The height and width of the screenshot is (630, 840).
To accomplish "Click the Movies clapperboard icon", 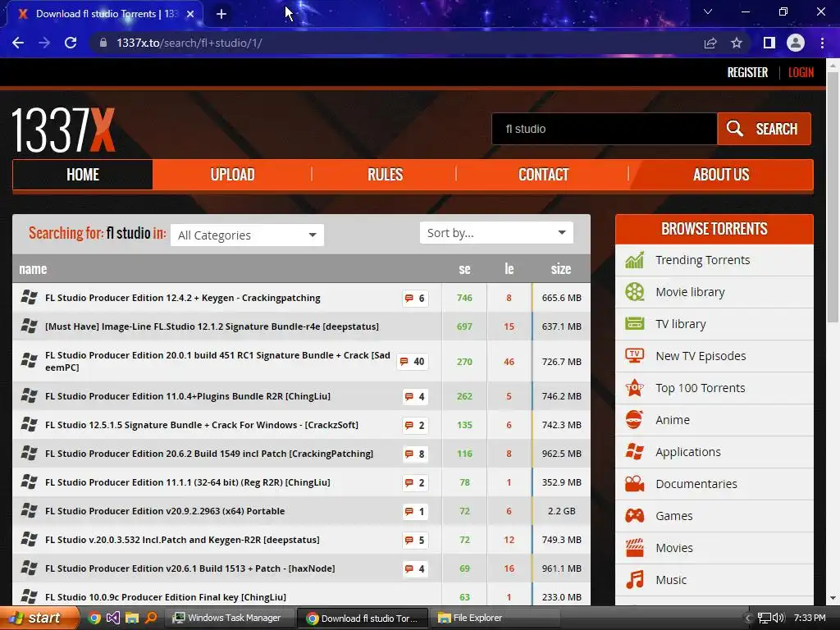I will (x=634, y=547).
